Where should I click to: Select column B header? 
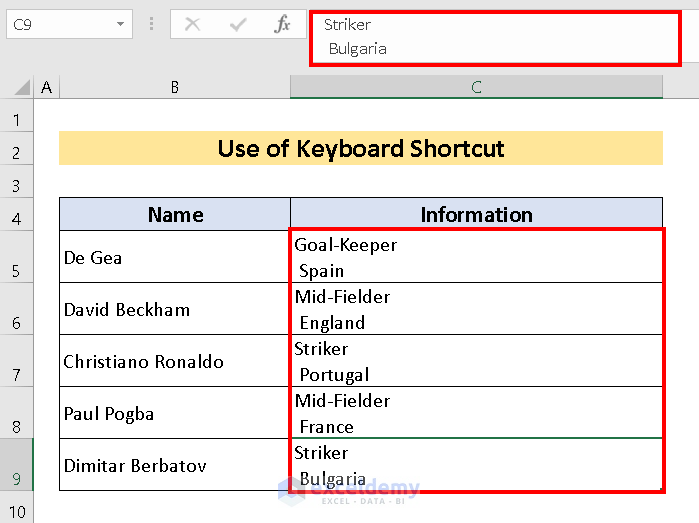(174, 88)
